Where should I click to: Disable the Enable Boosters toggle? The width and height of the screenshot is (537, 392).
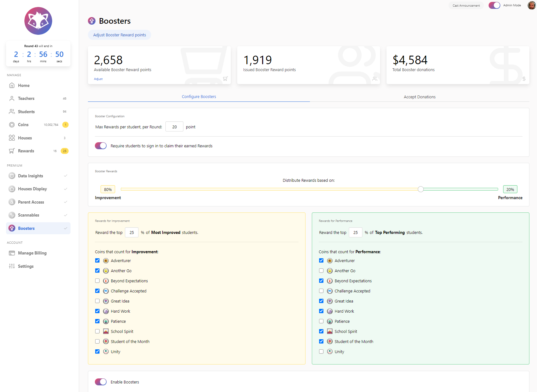pyautogui.click(x=101, y=382)
